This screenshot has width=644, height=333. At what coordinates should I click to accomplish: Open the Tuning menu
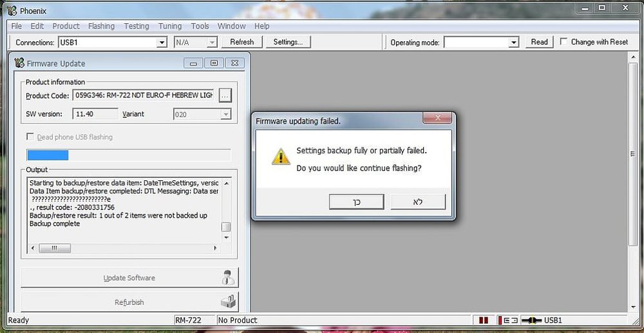pyautogui.click(x=169, y=26)
